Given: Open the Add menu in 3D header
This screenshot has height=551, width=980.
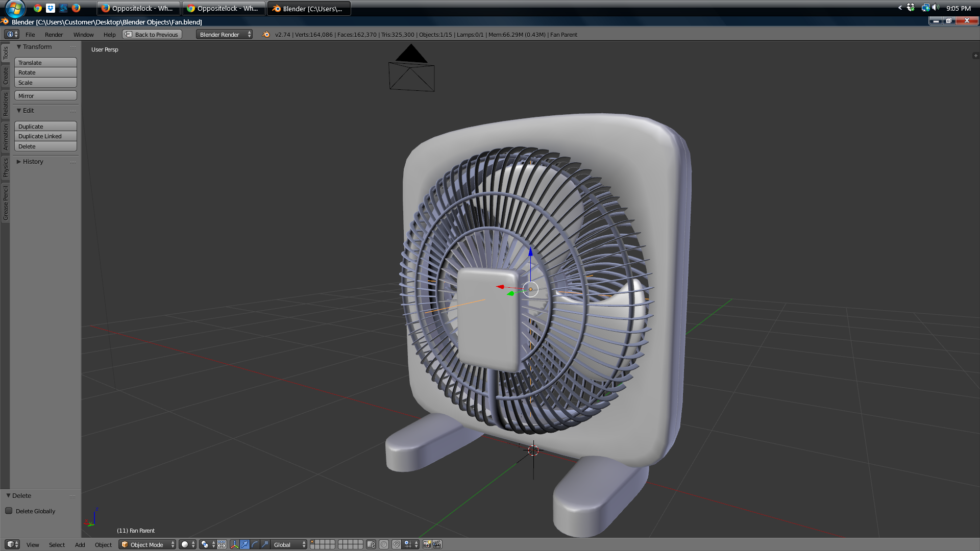Looking at the screenshot, I should [80, 544].
